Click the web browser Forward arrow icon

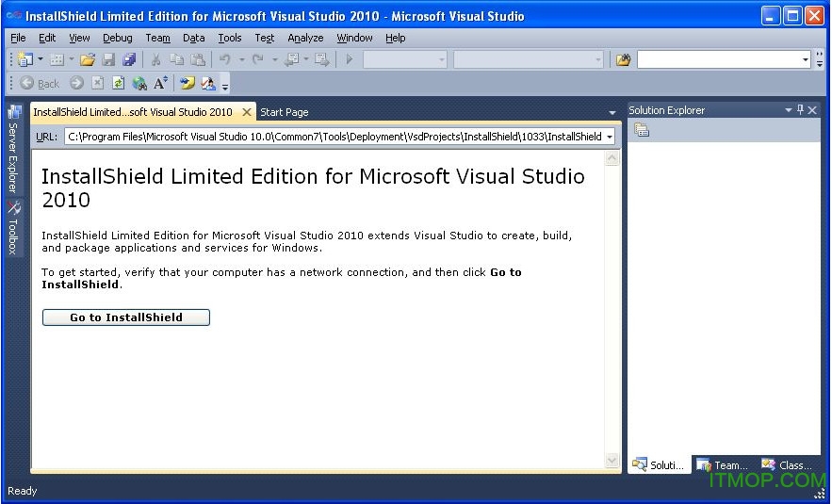[76, 83]
